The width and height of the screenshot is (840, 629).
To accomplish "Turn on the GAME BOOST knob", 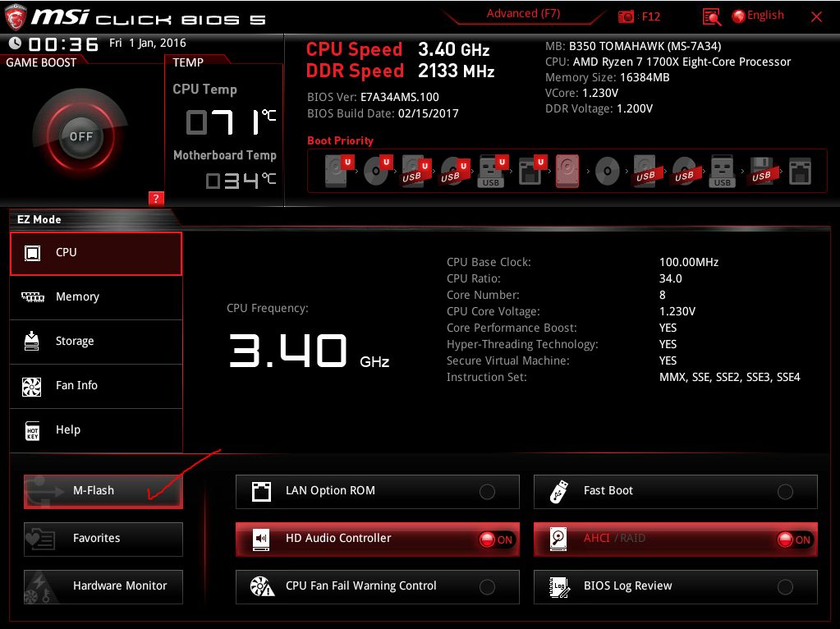I will 80,136.
